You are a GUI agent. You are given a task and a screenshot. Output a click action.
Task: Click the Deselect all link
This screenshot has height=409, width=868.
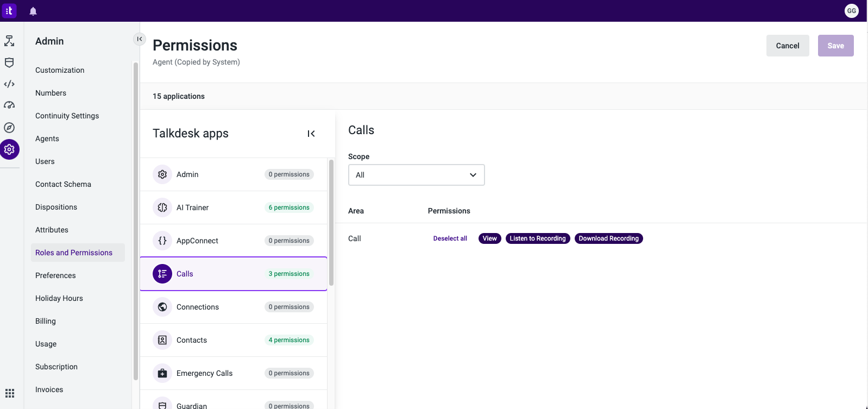[x=450, y=238]
